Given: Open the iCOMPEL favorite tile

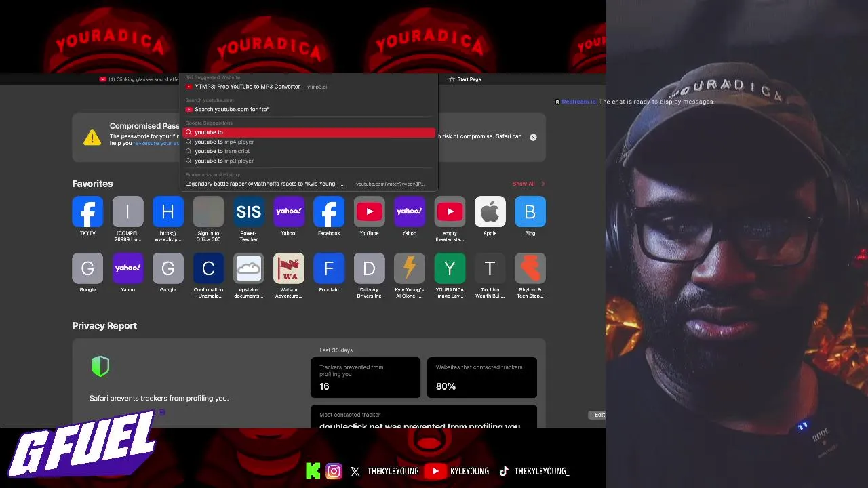Looking at the screenshot, I should [127, 211].
